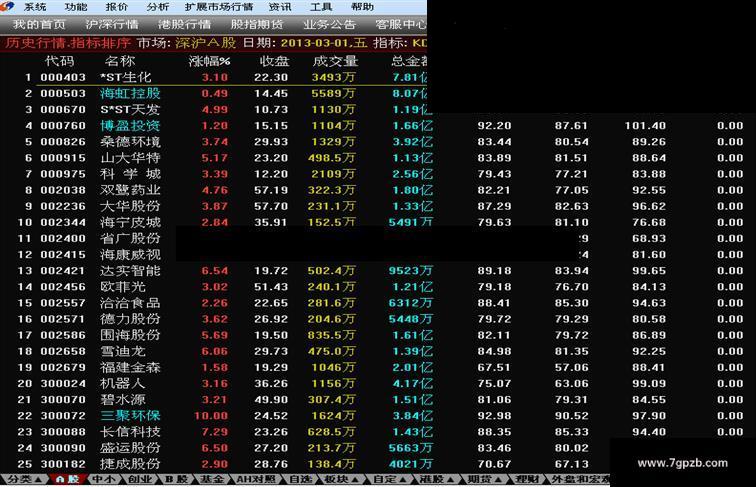
Task: Select stock 博盈投资
Action: (x=130, y=126)
